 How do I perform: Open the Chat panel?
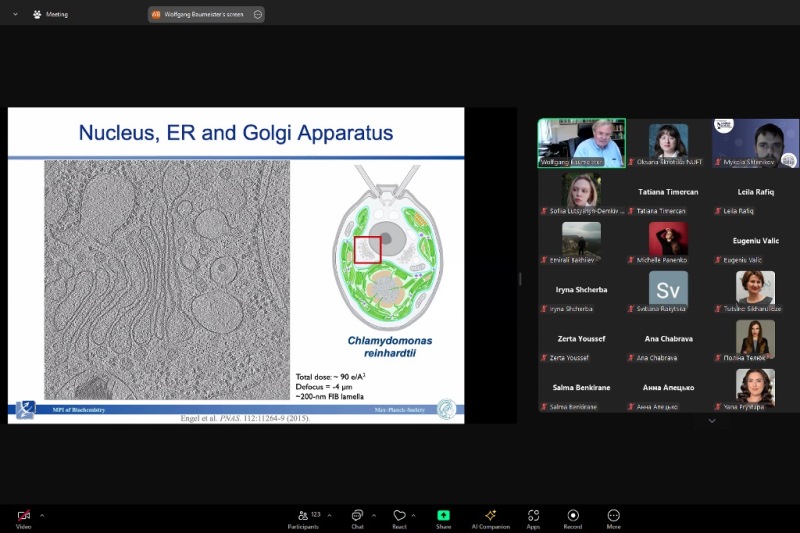(357, 516)
